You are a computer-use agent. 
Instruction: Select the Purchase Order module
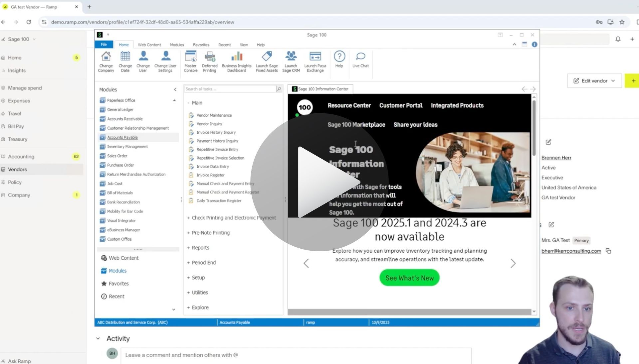(x=120, y=165)
